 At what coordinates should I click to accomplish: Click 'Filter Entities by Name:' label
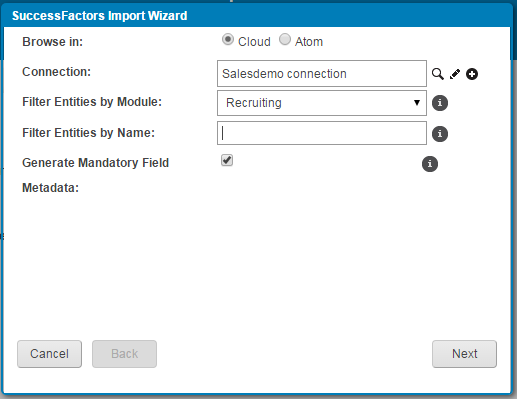tap(88, 133)
